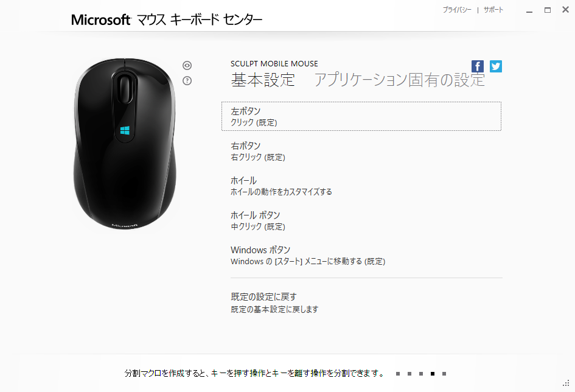The width and height of the screenshot is (575, 392).
Task: Select the second tip page dot
Action: tap(409, 374)
